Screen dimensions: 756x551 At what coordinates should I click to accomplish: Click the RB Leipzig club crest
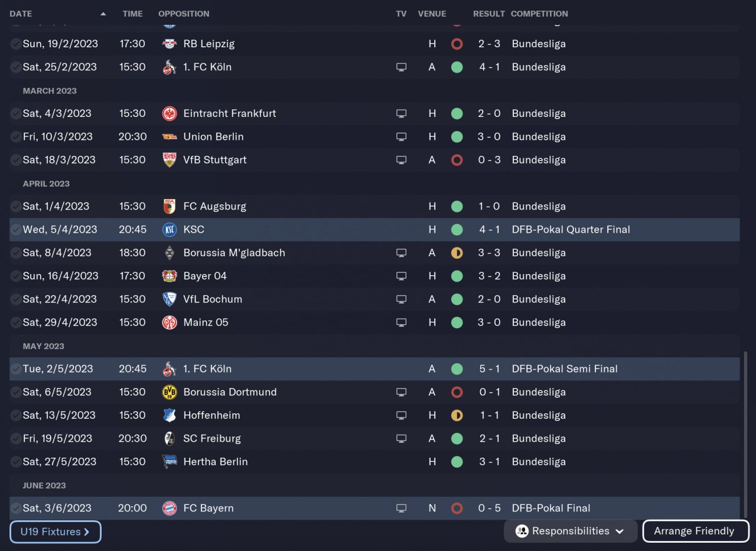[170, 44]
